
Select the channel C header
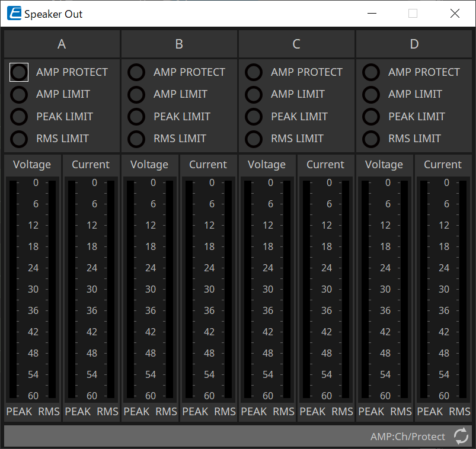click(x=296, y=44)
